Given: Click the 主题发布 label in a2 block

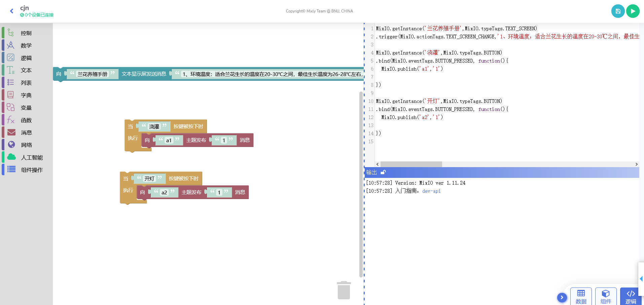Looking at the screenshot, I should coord(191,192).
